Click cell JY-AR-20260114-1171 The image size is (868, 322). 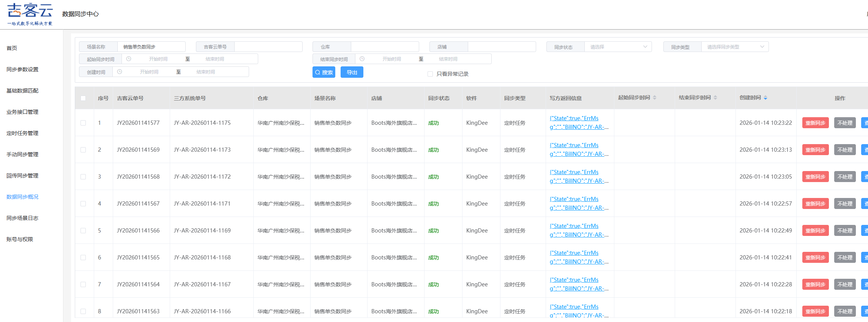(x=202, y=204)
